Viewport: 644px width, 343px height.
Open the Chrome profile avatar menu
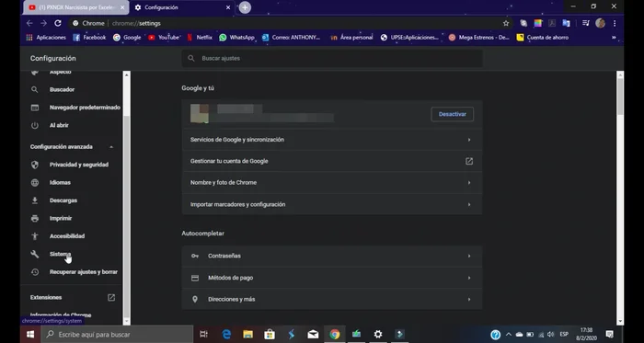600,23
